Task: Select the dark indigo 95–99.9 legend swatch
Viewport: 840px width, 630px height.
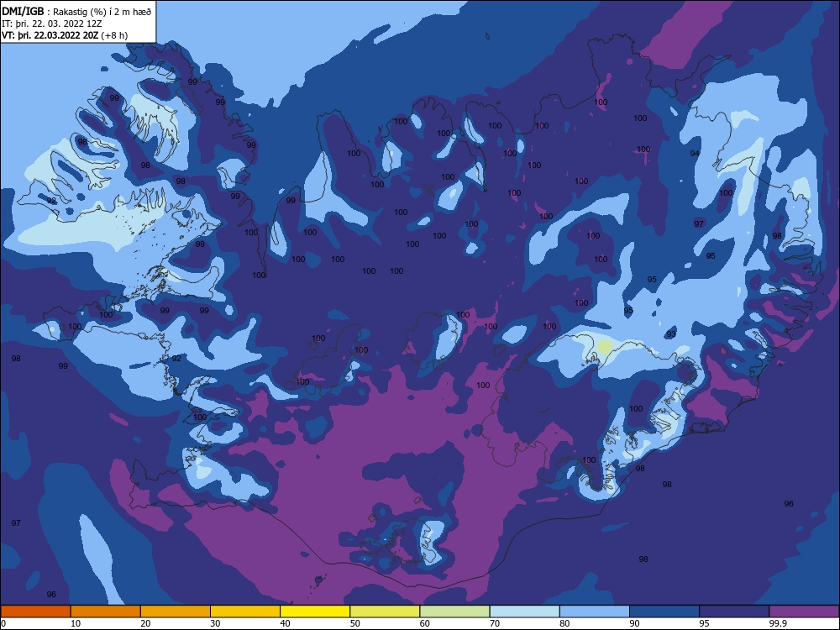Action: 734,612
